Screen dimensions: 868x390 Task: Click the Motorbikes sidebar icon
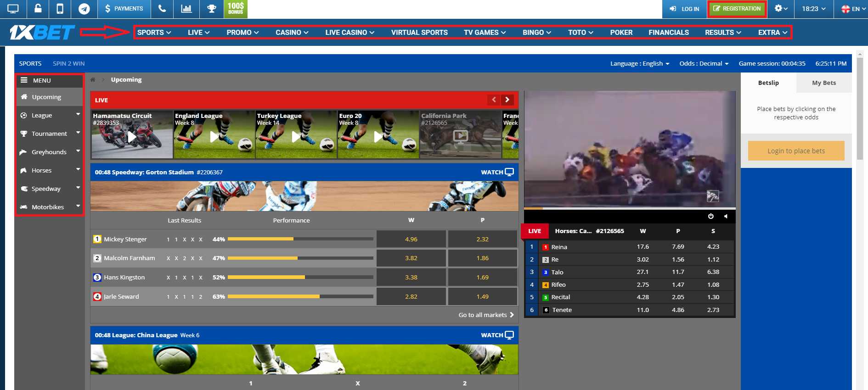pos(23,207)
